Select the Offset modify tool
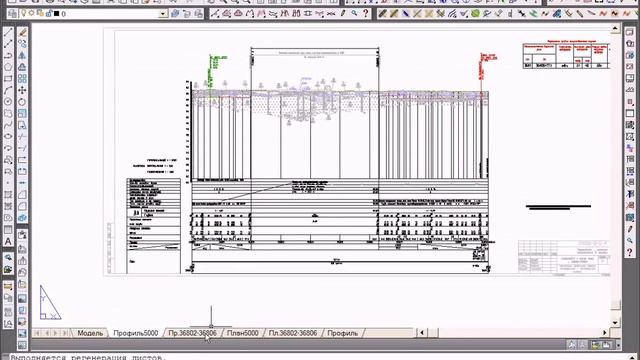640x360 pixels. pos(22,67)
